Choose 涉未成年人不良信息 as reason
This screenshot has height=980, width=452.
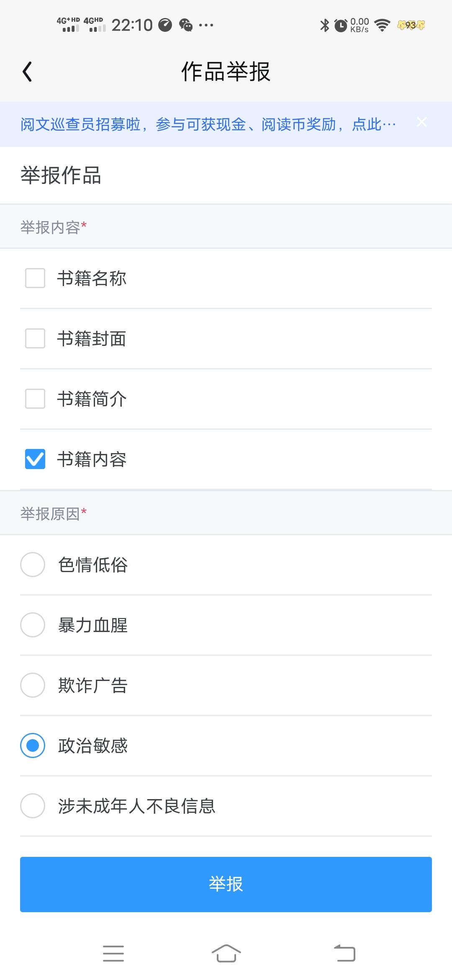point(33,806)
